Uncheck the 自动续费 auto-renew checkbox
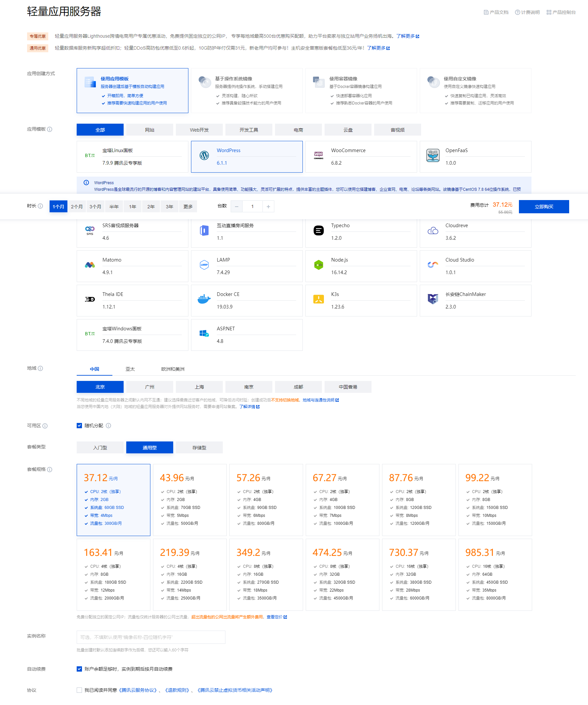588x705 pixels. click(x=79, y=669)
